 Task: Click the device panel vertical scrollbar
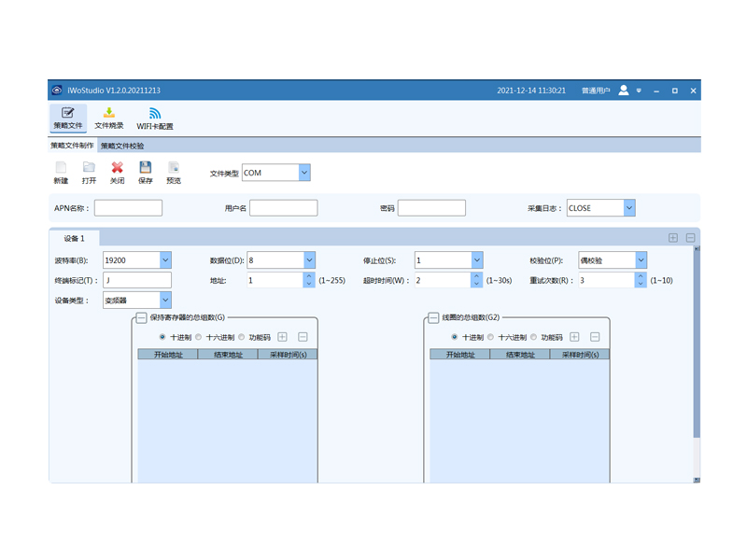697,343
